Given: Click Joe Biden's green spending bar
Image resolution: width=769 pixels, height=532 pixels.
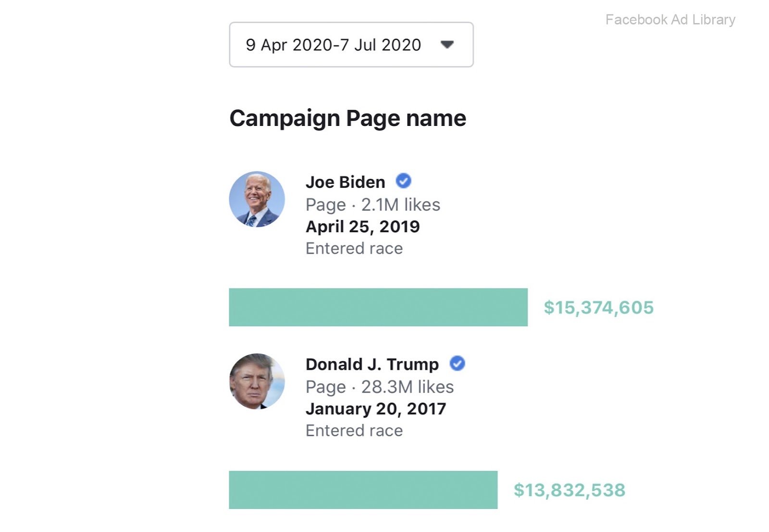Looking at the screenshot, I should pyautogui.click(x=378, y=307).
